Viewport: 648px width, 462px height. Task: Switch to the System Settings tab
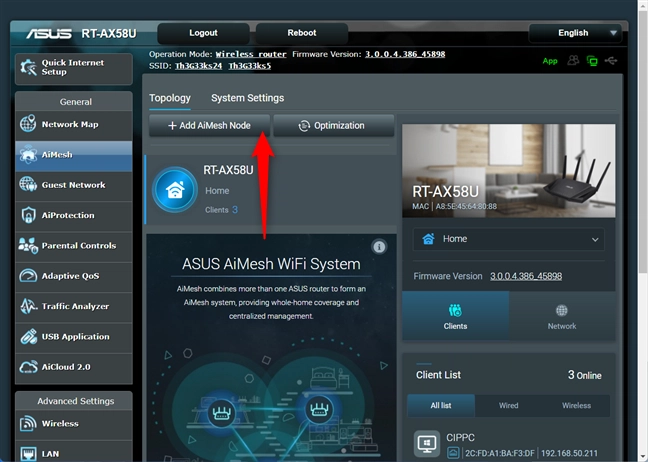click(248, 98)
